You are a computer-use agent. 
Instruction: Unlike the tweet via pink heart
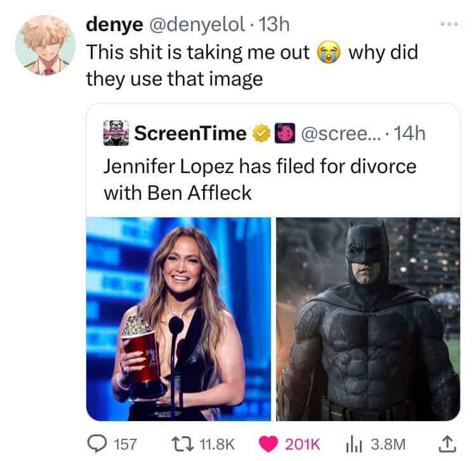(268, 444)
